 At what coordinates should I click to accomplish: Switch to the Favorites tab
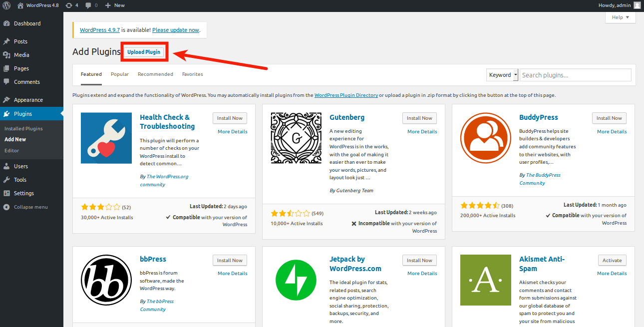point(193,74)
